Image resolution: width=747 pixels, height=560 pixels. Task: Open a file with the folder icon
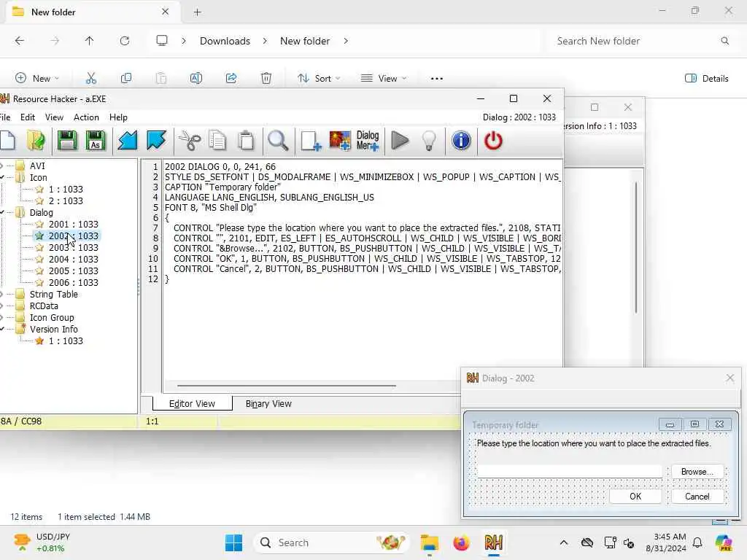(36, 141)
